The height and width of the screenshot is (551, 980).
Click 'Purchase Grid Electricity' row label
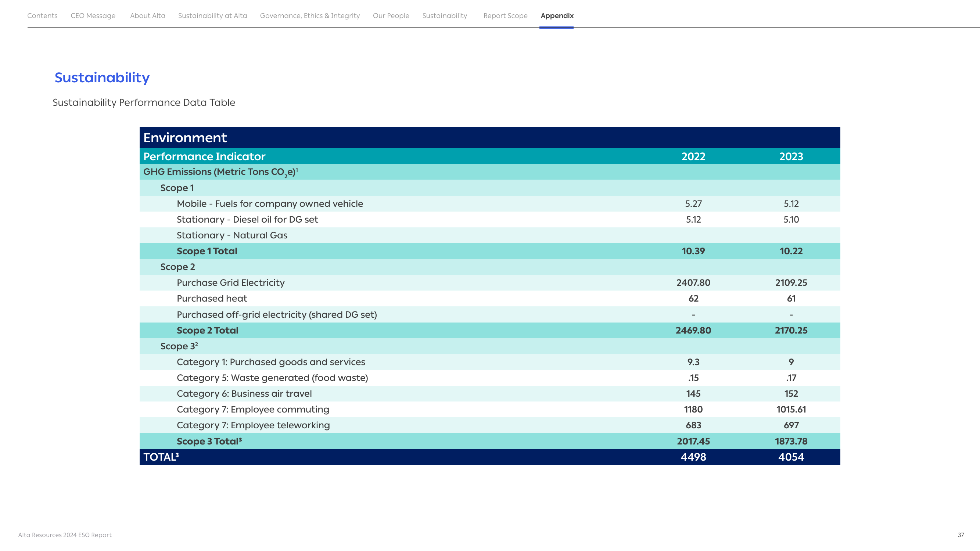tap(230, 283)
